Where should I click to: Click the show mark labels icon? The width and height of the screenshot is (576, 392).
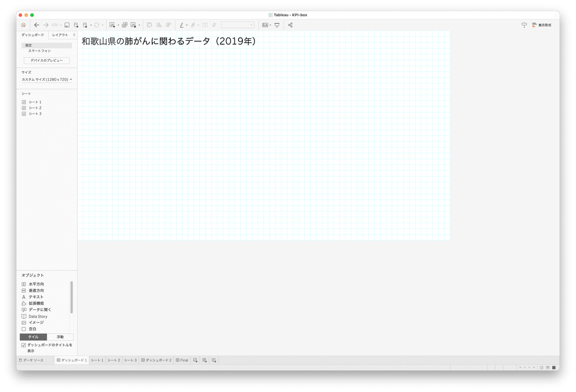(205, 25)
